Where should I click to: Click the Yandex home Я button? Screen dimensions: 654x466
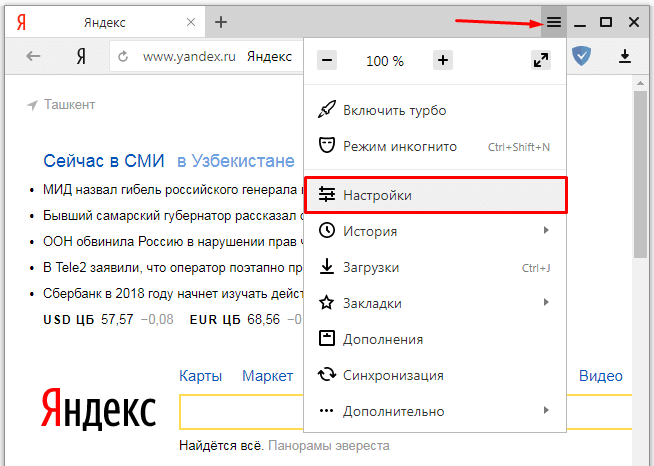pos(81,56)
